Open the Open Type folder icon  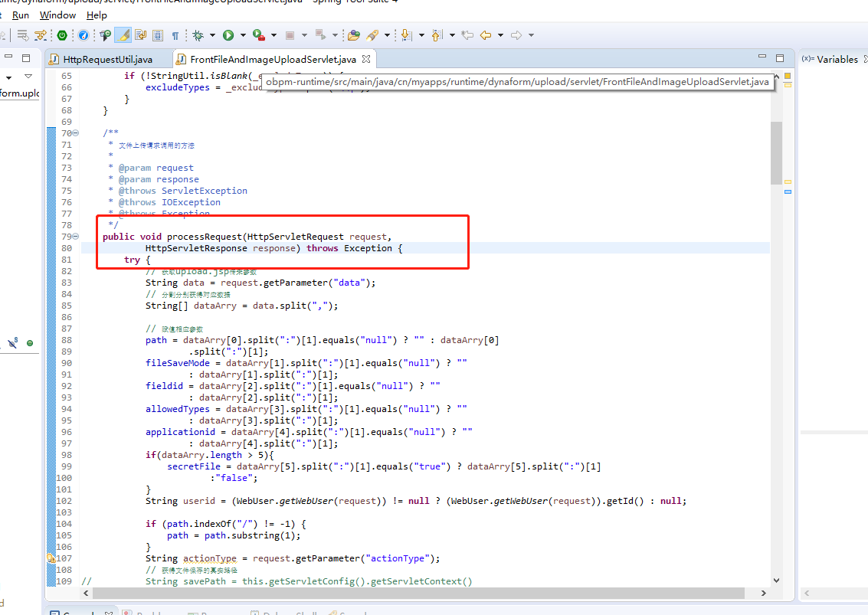click(x=354, y=35)
